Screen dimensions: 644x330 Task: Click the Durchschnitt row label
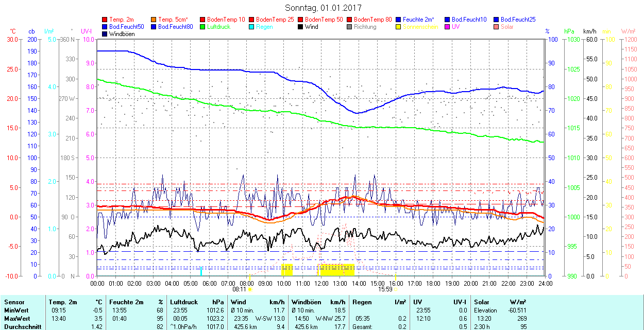pos(21,326)
